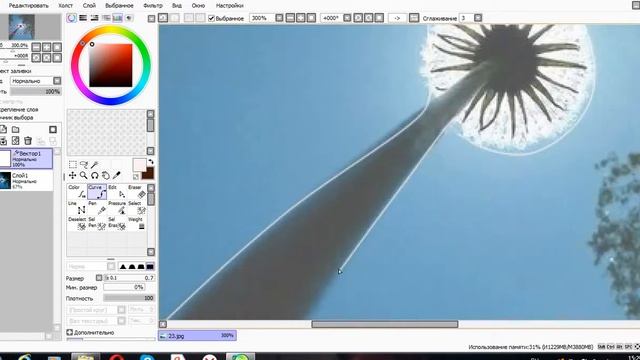The width and height of the screenshot is (640, 360).
Task: Select the Слой1 layer
Action: (x=26, y=180)
